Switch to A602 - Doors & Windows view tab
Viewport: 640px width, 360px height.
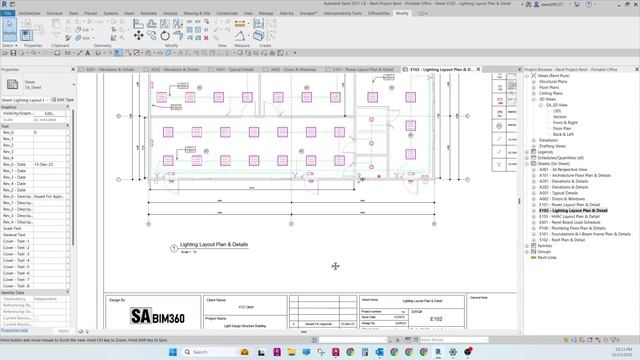[293, 69]
